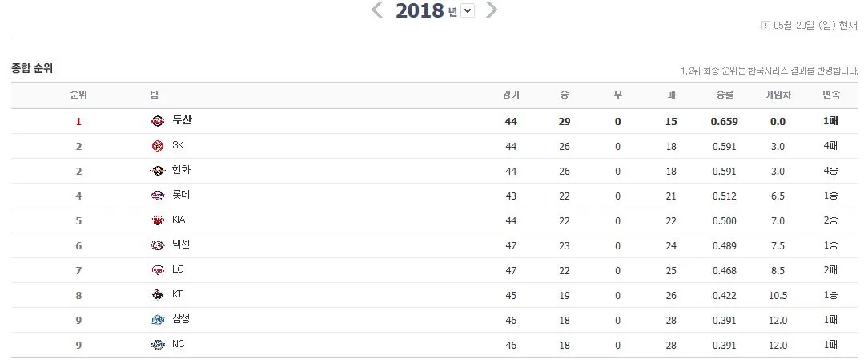The width and height of the screenshot is (868, 364).
Task: Click the LG team logo icon
Action: pyautogui.click(x=158, y=270)
